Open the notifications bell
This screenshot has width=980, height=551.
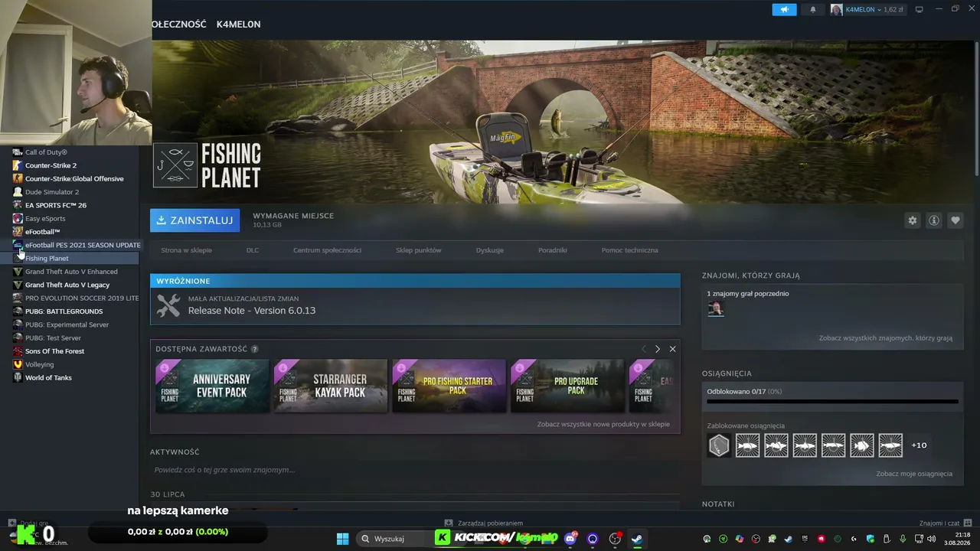point(813,9)
